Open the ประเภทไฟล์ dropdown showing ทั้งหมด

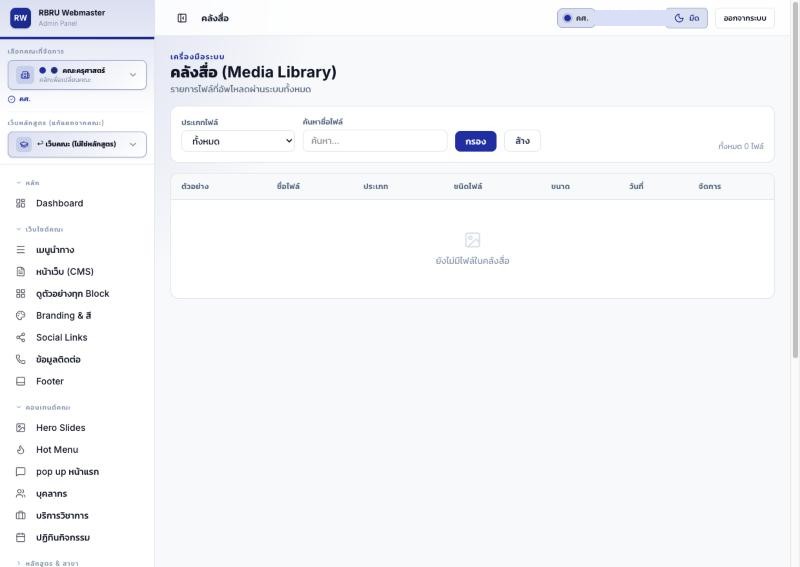(238, 141)
